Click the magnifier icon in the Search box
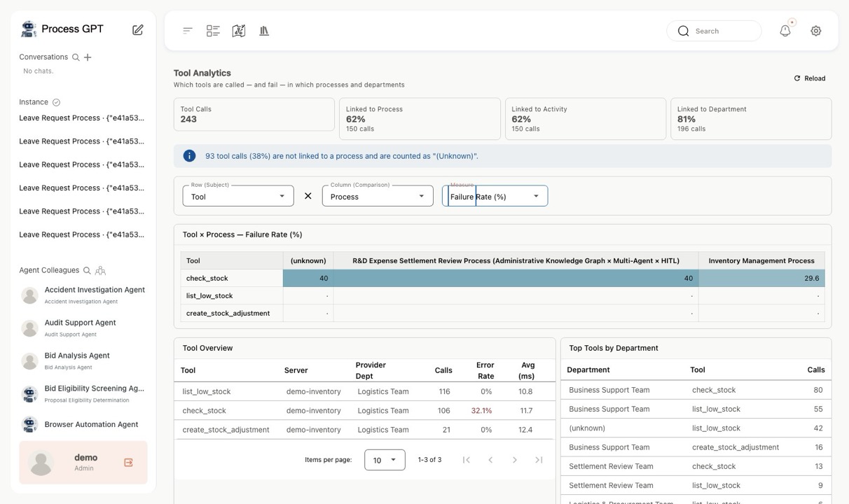The image size is (849, 504). point(684,31)
